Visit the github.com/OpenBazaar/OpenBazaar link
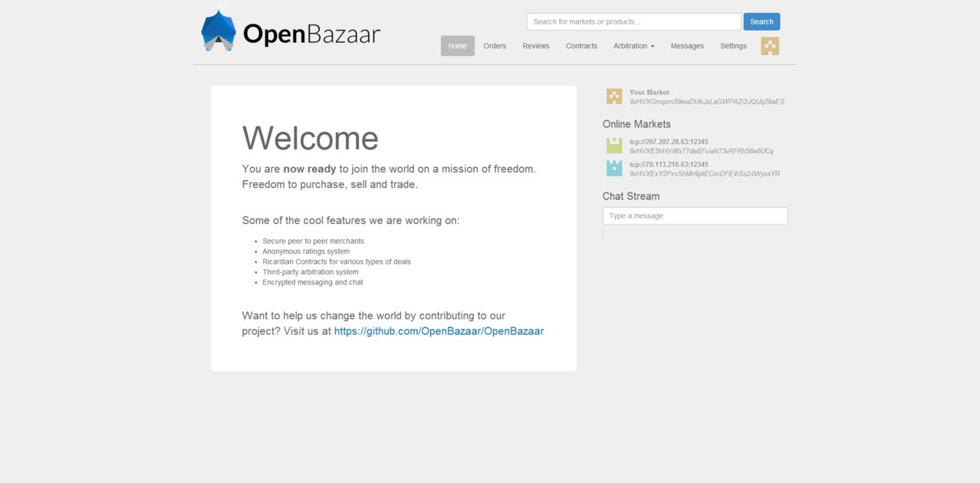Viewport: 980px width, 483px height. point(439,331)
